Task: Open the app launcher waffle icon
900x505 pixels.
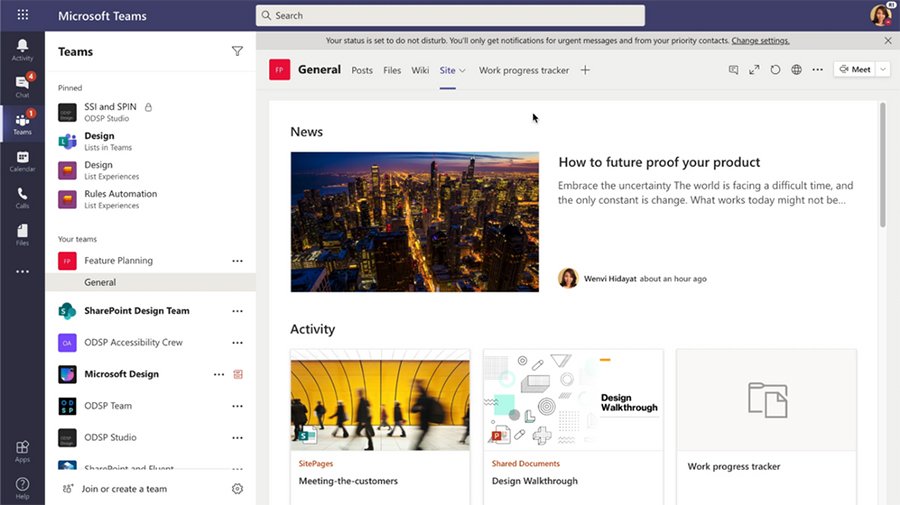Action: pyautogui.click(x=22, y=15)
